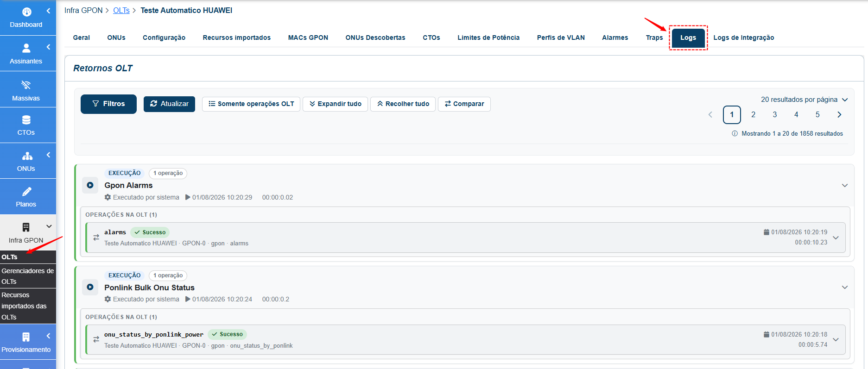Follow the OLTs breadcrumb link
Image resolution: width=868 pixels, height=369 pixels.
[x=121, y=10]
